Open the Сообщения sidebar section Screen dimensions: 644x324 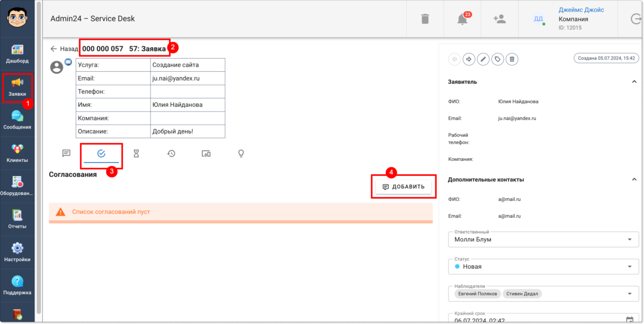click(x=18, y=120)
